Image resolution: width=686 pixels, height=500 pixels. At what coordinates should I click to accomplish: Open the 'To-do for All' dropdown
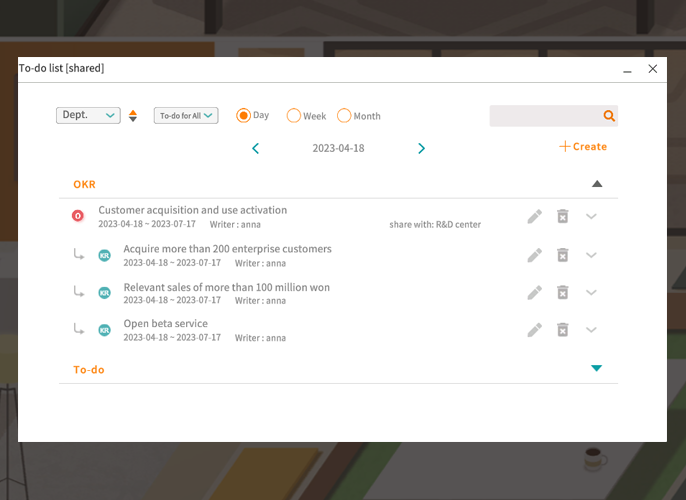pos(186,115)
